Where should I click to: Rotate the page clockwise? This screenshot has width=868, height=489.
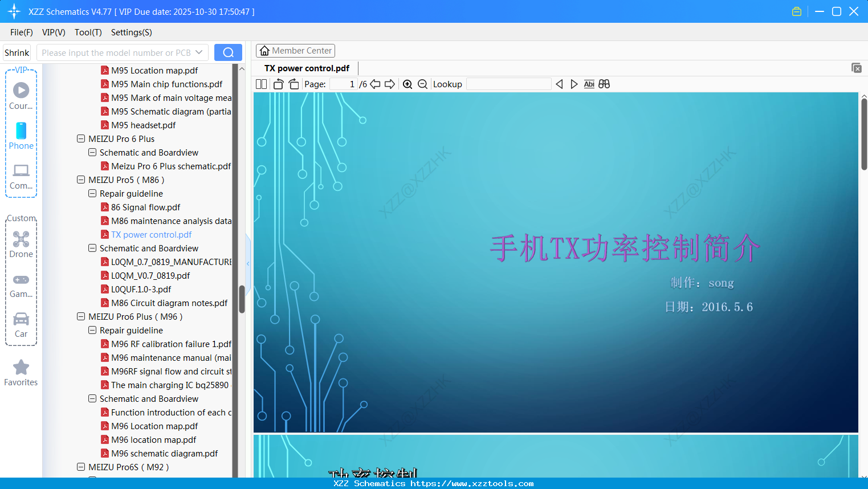pyautogui.click(x=294, y=84)
